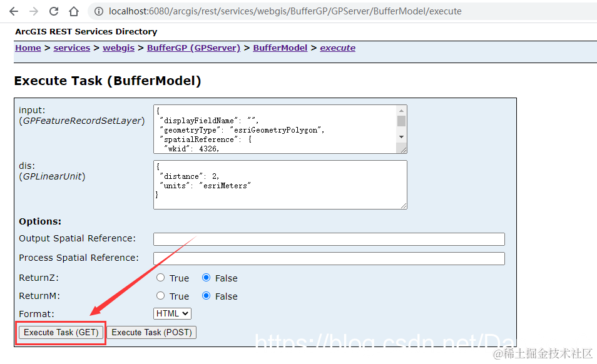Set ReturnM to False

207,296
